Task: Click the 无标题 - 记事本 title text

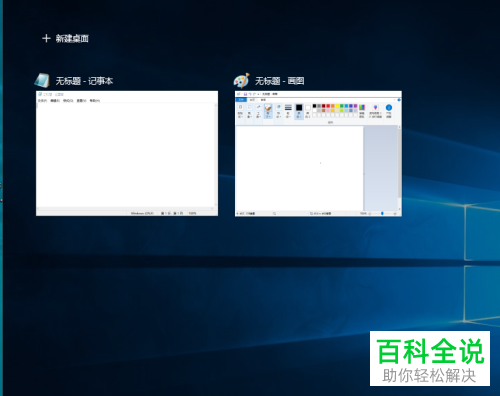Action: point(84,81)
